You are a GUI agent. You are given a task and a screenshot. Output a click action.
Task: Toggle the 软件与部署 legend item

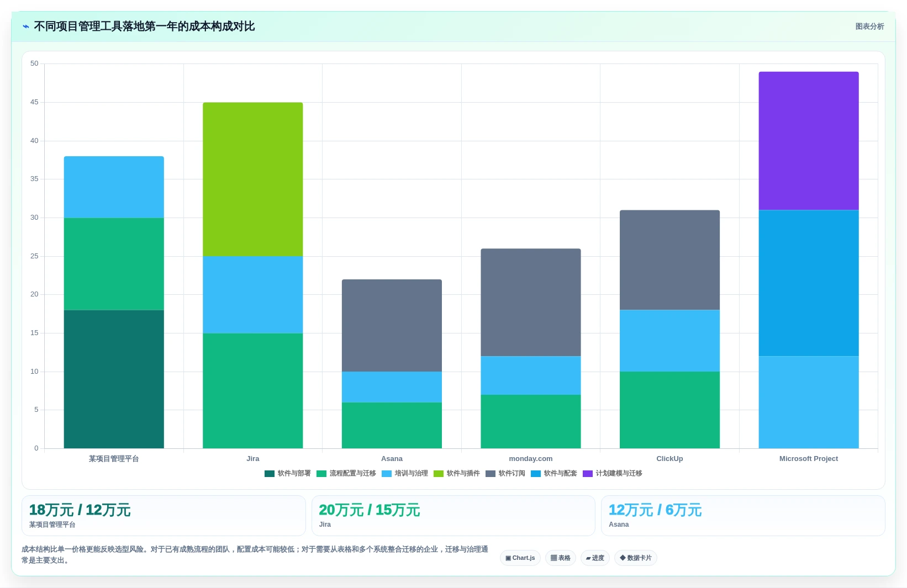288,474
